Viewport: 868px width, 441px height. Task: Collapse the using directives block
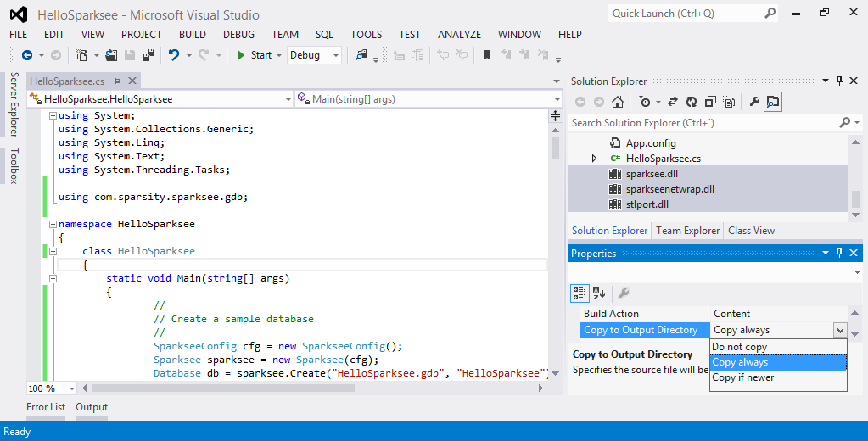(x=53, y=115)
